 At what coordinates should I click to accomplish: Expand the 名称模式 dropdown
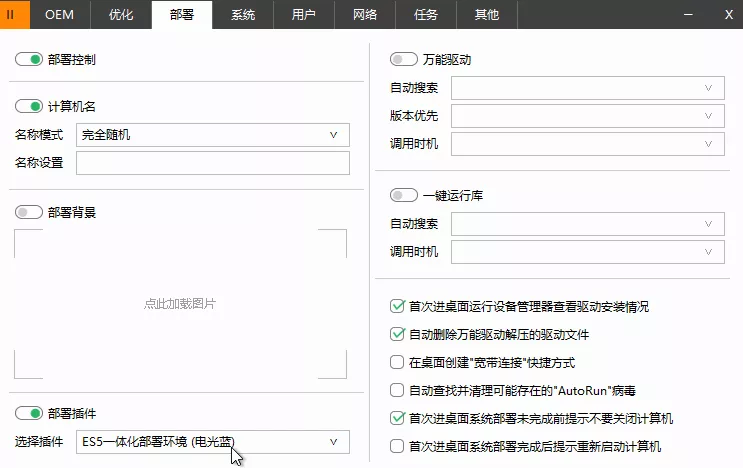213,135
